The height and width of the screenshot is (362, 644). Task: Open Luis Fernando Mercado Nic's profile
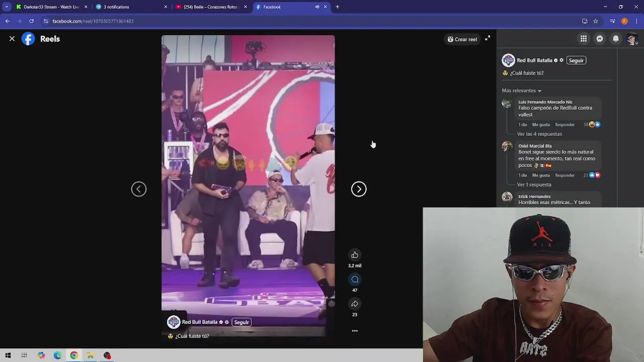click(x=545, y=102)
